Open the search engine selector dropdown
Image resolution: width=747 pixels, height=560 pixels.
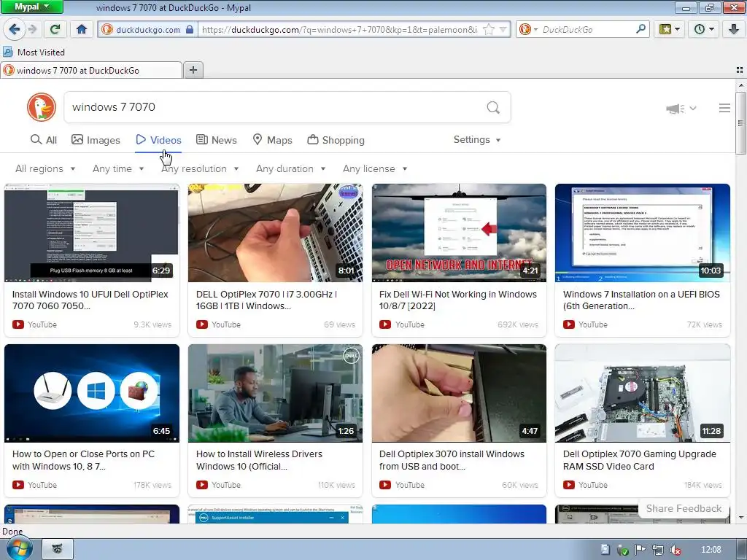[x=529, y=29]
